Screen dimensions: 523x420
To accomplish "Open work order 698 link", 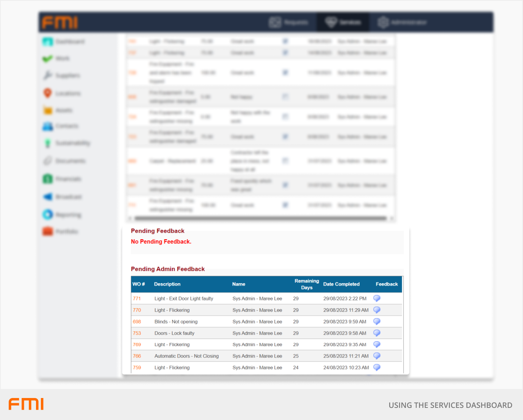I will [137, 321].
